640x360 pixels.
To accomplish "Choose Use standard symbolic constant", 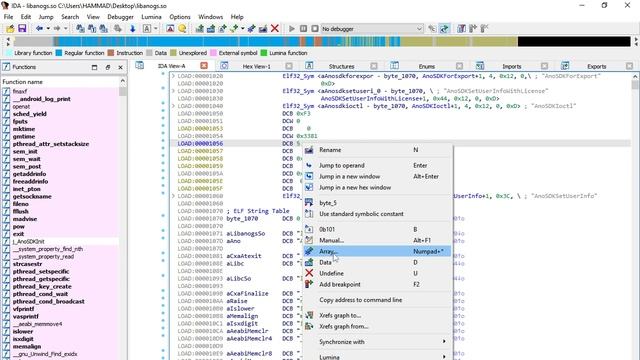I will coord(378,214).
